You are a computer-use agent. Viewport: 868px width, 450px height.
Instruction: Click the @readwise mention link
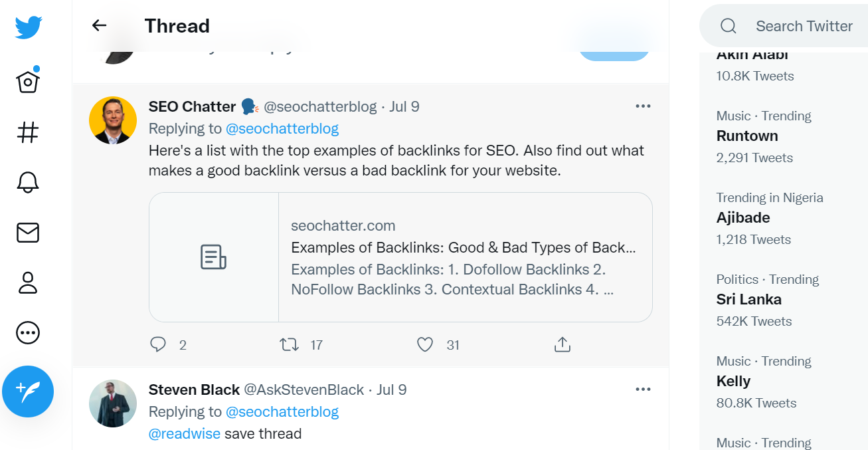pyautogui.click(x=184, y=434)
